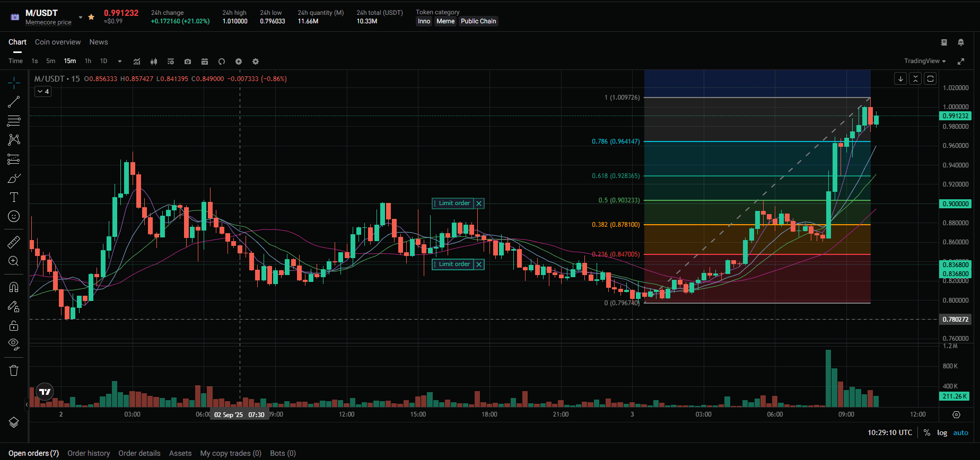Take a chart snapshot with camera icon
980x460 pixels.
(188, 61)
